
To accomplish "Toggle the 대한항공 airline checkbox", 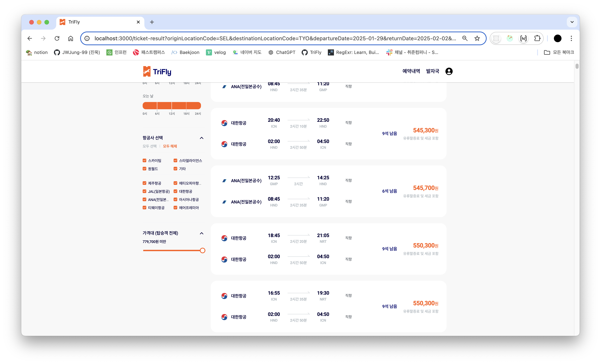I will [x=175, y=191].
